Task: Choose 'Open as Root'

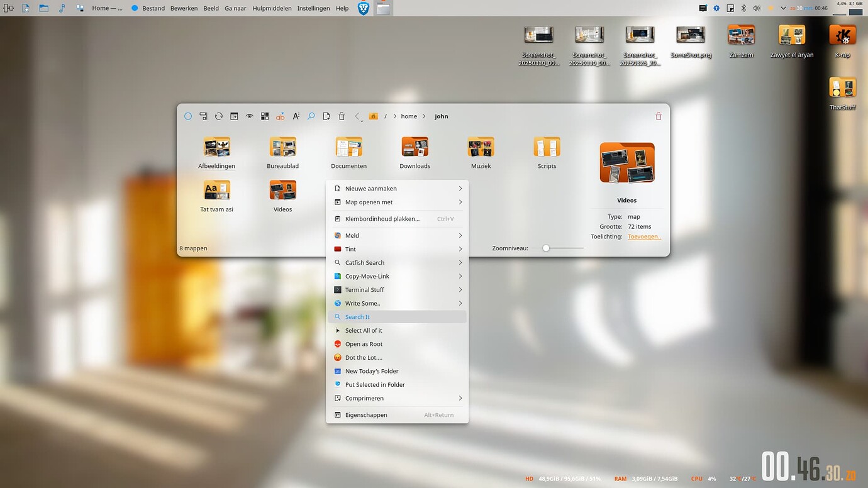Action: point(398,344)
